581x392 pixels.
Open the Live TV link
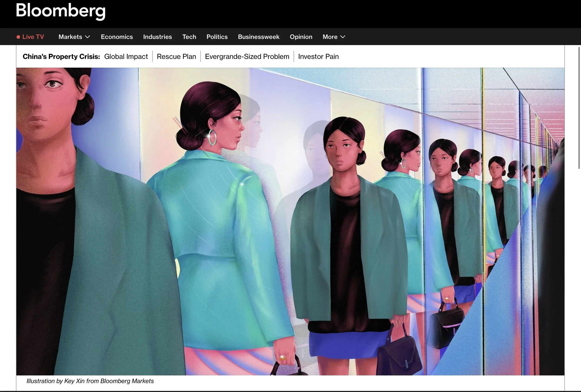coord(33,37)
